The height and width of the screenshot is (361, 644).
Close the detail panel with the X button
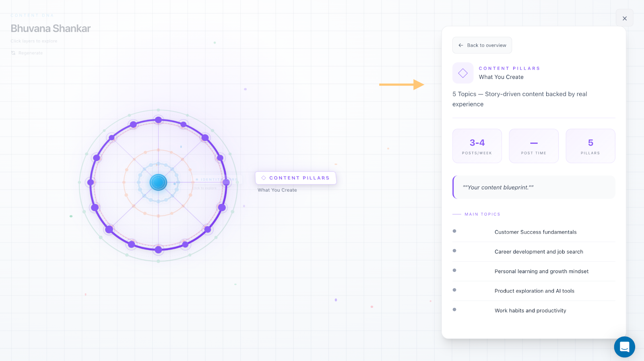pos(624,18)
